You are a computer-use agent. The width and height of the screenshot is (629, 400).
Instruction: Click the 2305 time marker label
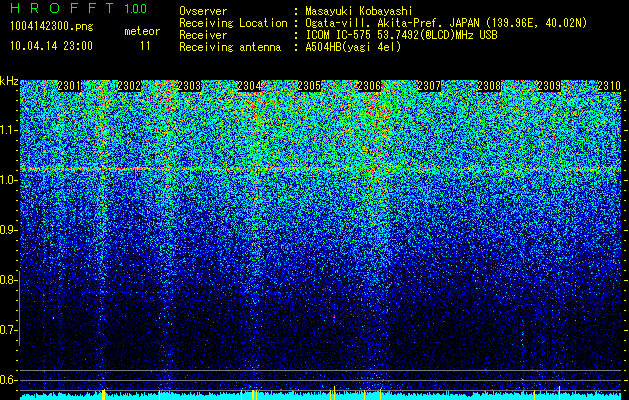pos(309,86)
